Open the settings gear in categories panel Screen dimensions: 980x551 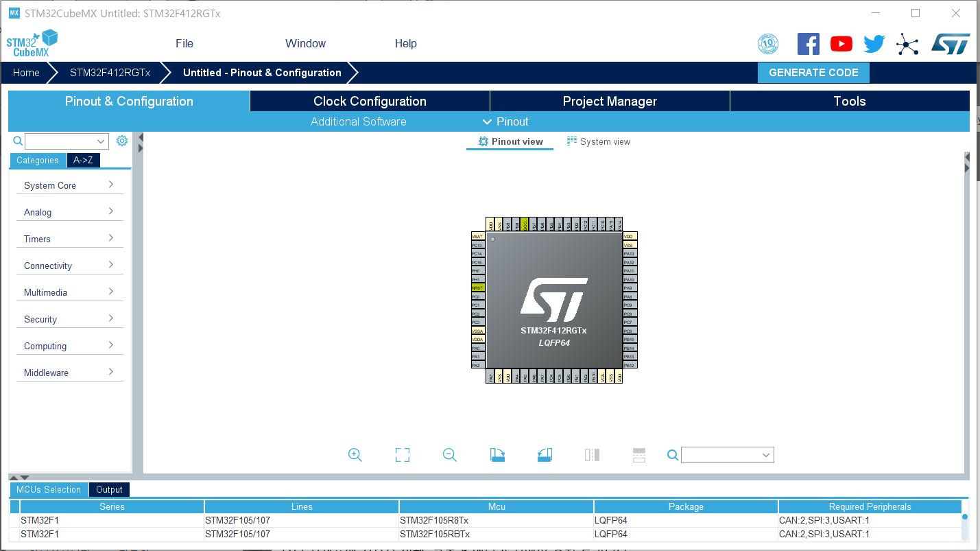pyautogui.click(x=122, y=141)
